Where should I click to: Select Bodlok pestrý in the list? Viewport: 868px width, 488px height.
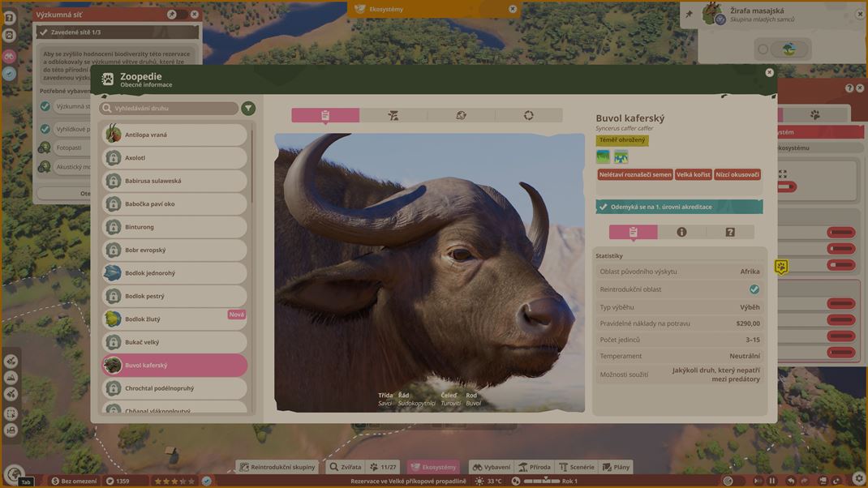[174, 296]
